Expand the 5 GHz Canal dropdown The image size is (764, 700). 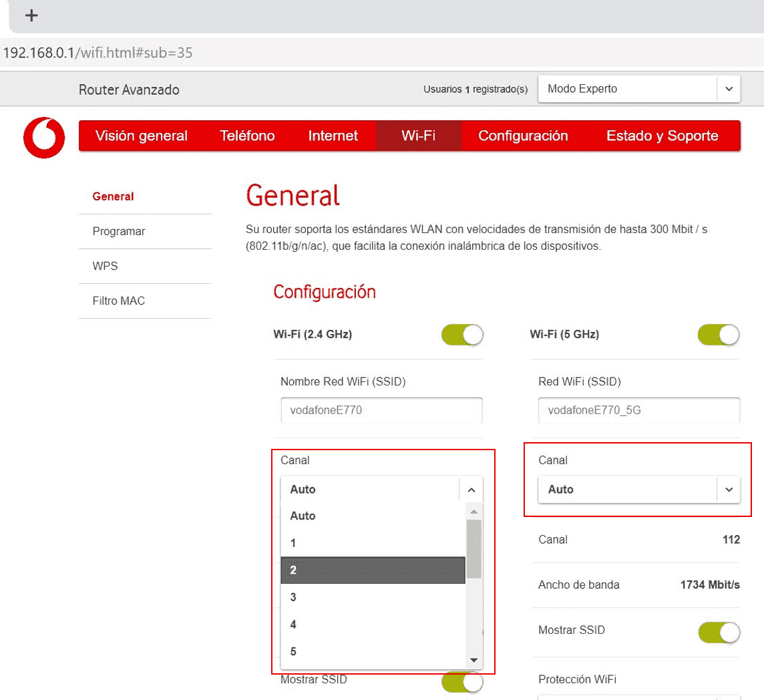point(638,490)
